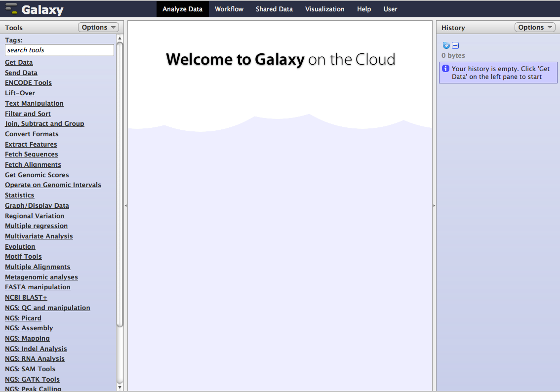This screenshot has height=392, width=560.
Task: Open Text Manipulation tools
Action: pyautogui.click(x=34, y=104)
